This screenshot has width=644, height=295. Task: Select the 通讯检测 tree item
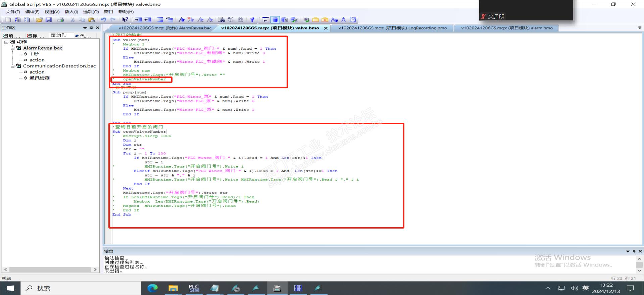coord(39,78)
